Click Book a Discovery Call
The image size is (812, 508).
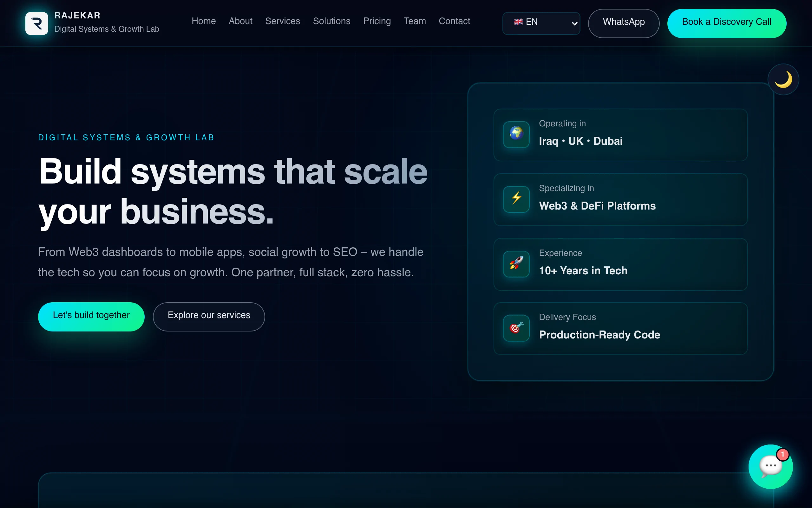[726, 23]
